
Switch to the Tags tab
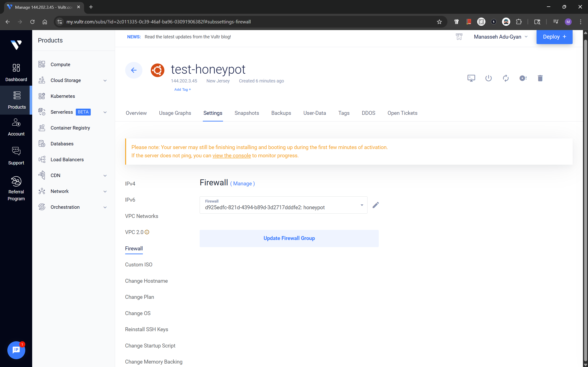344,113
